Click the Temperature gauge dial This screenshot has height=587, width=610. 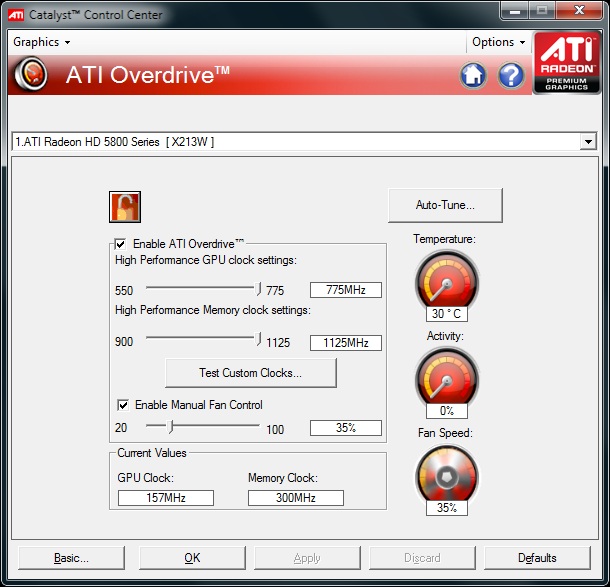[447, 282]
